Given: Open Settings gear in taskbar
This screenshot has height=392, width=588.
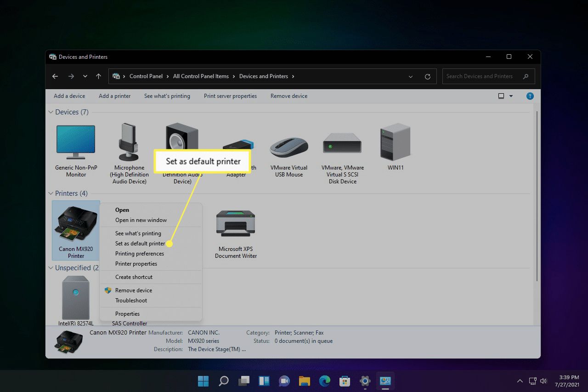Looking at the screenshot, I should pyautogui.click(x=365, y=381).
